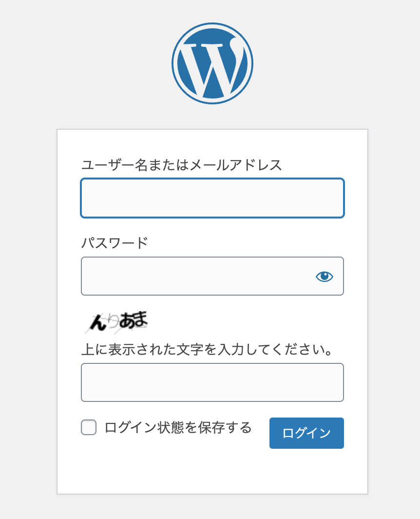
Task: Click the ログイン状態を保存する label text
Action: (178, 428)
